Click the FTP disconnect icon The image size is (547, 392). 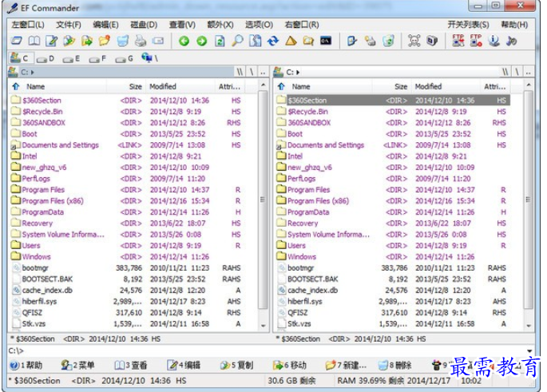476,41
